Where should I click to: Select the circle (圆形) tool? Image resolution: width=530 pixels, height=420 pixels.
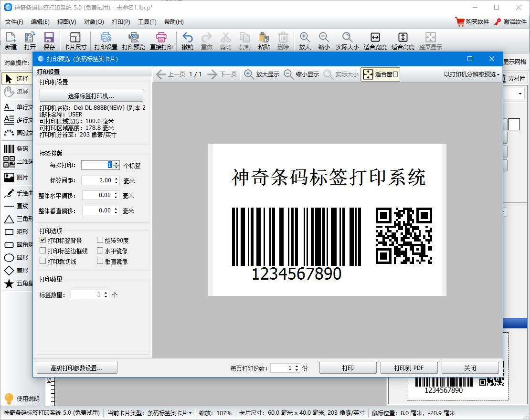(x=18, y=257)
